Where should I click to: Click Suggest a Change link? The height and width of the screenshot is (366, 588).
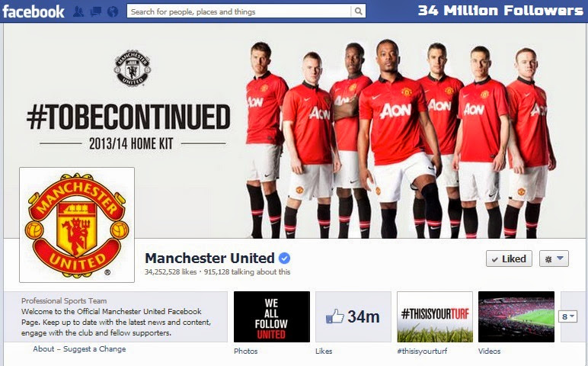click(x=94, y=348)
